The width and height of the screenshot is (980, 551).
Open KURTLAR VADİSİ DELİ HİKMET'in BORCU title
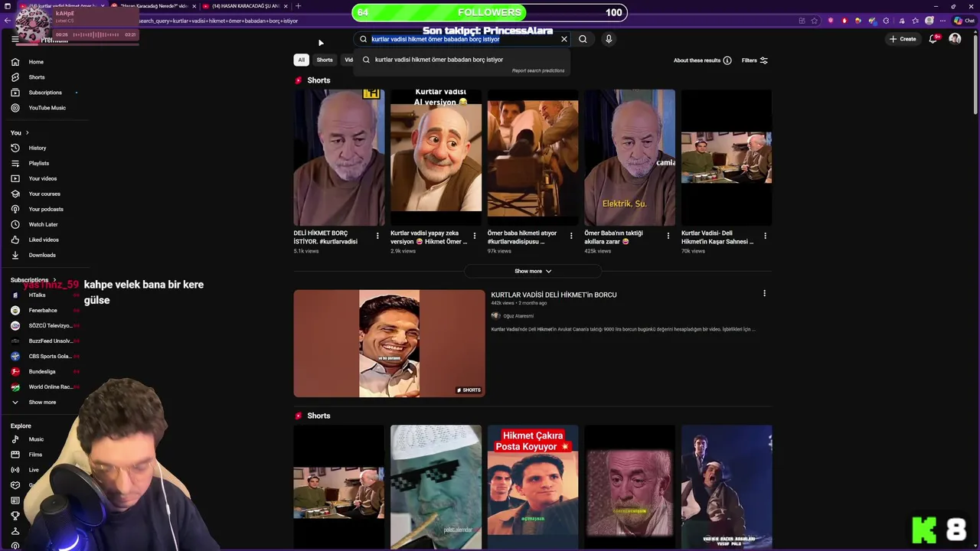pyautogui.click(x=554, y=295)
